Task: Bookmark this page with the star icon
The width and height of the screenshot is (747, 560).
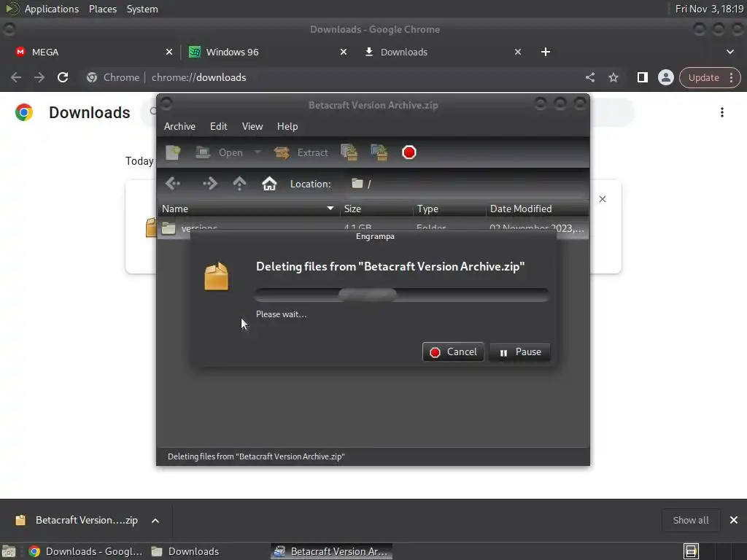Action: point(614,77)
